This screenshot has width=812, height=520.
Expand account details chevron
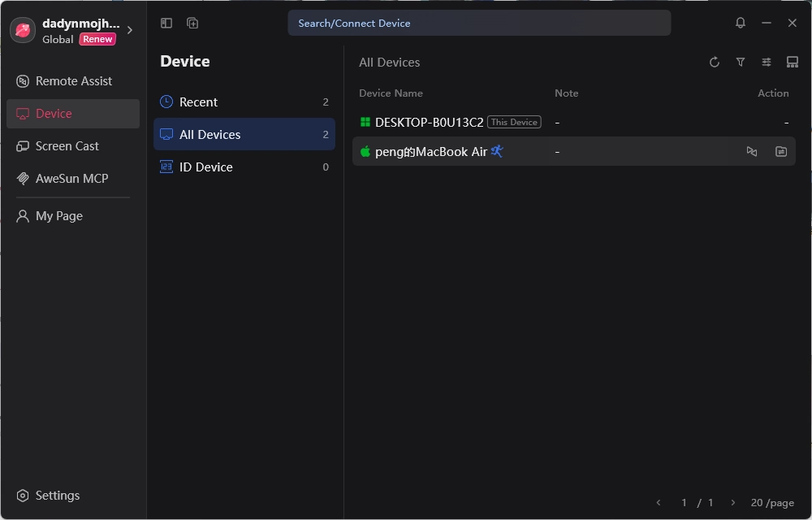(x=130, y=30)
